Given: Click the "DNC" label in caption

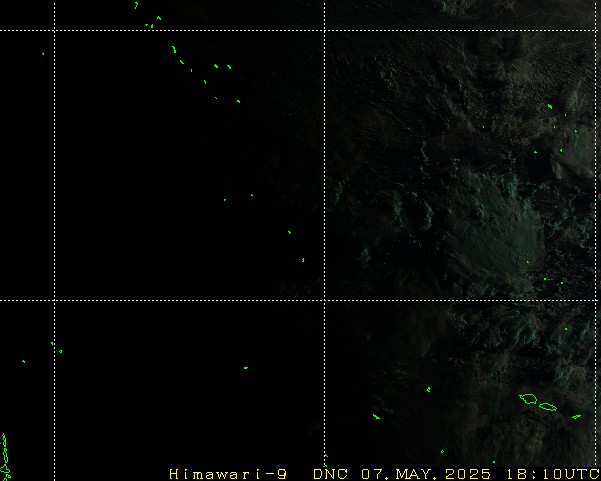Looking at the screenshot, I should tap(330, 474).
